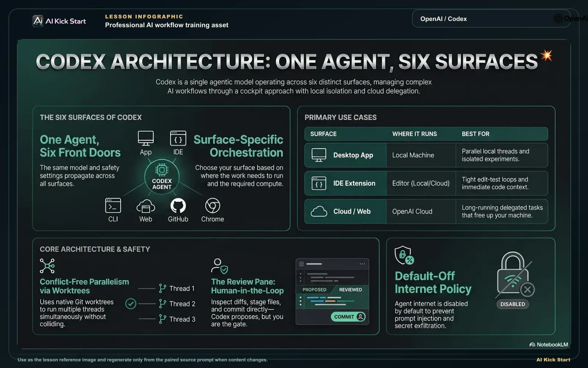Click the circled X on the padlock
The image size is (588, 368).
527,290
